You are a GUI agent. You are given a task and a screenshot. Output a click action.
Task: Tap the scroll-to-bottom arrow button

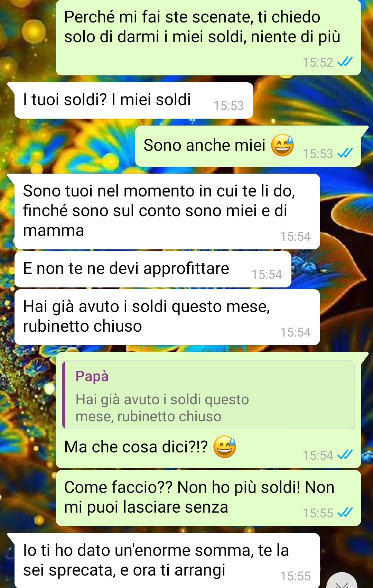click(342, 582)
